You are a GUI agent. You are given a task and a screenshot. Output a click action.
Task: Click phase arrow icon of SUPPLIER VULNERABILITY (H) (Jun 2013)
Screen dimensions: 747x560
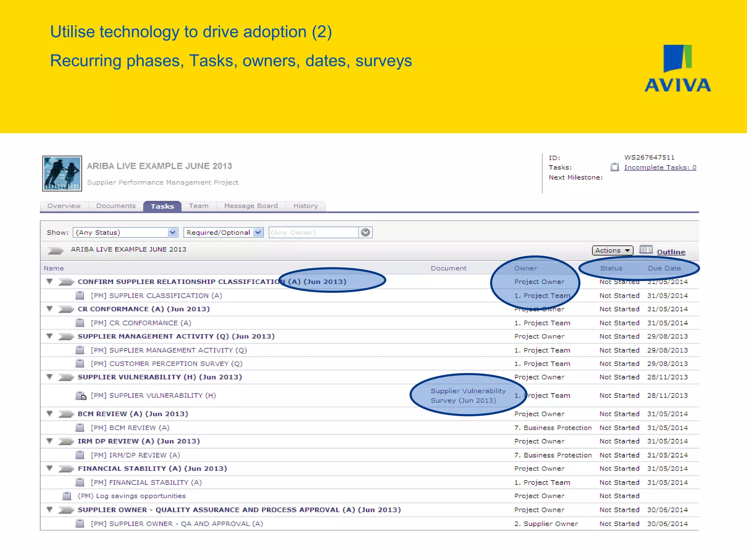(x=66, y=377)
